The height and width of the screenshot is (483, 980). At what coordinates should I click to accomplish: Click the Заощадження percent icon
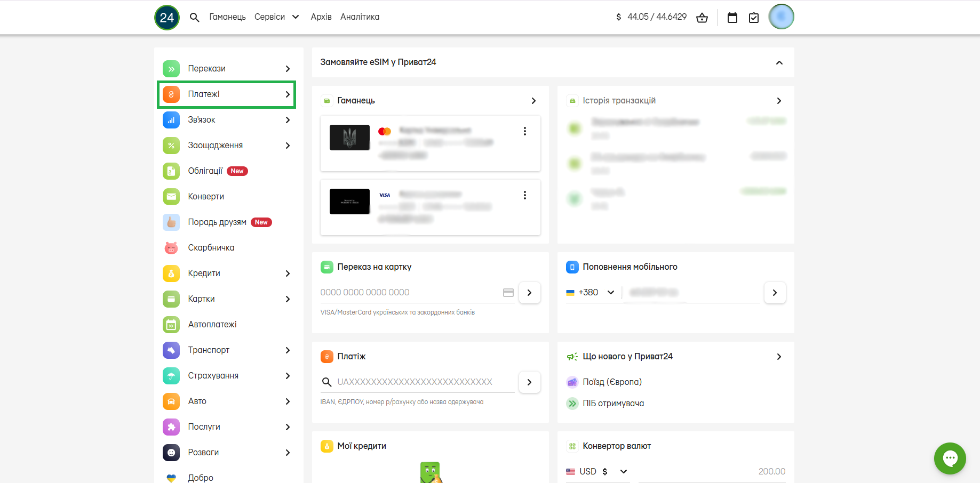[x=171, y=146]
